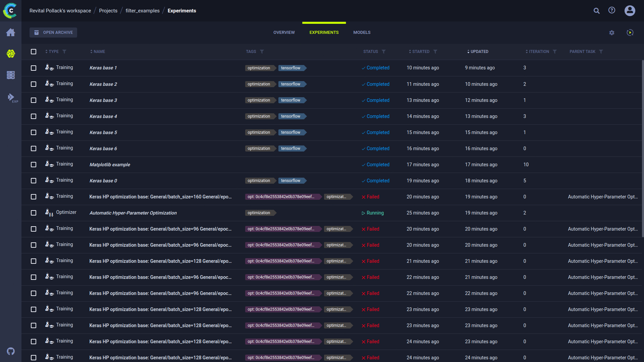644x362 pixels.
Task: Open the Tags column filter
Action: coord(262,52)
